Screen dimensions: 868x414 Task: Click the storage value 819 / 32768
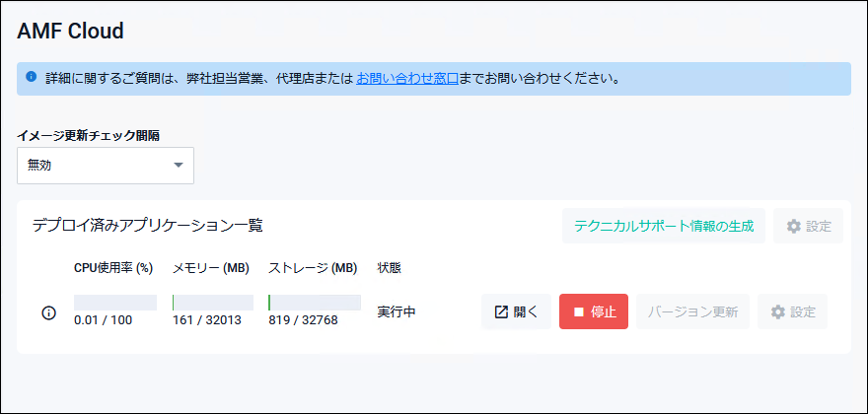(303, 320)
